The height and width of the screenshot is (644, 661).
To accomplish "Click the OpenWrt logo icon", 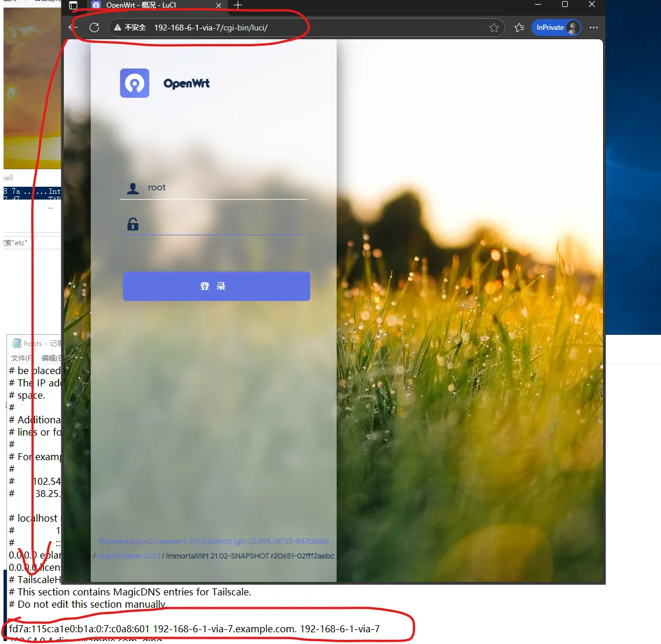I will pyautogui.click(x=135, y=83).
